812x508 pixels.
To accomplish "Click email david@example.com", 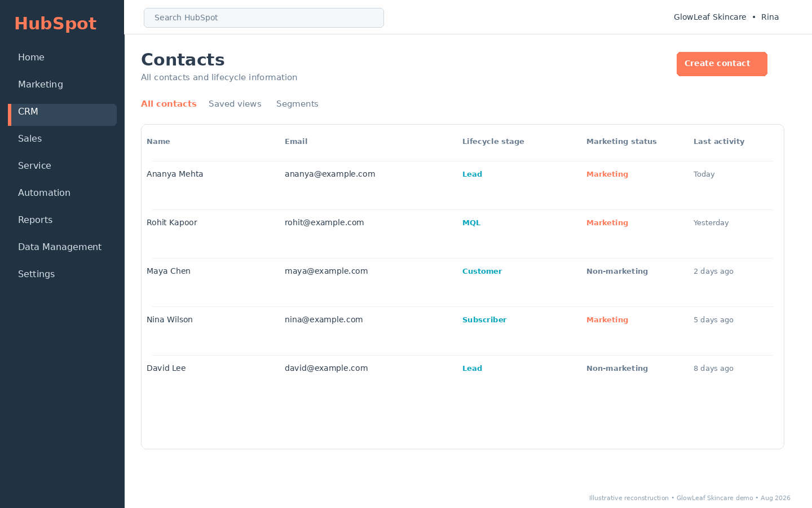I will coord(326,369).
